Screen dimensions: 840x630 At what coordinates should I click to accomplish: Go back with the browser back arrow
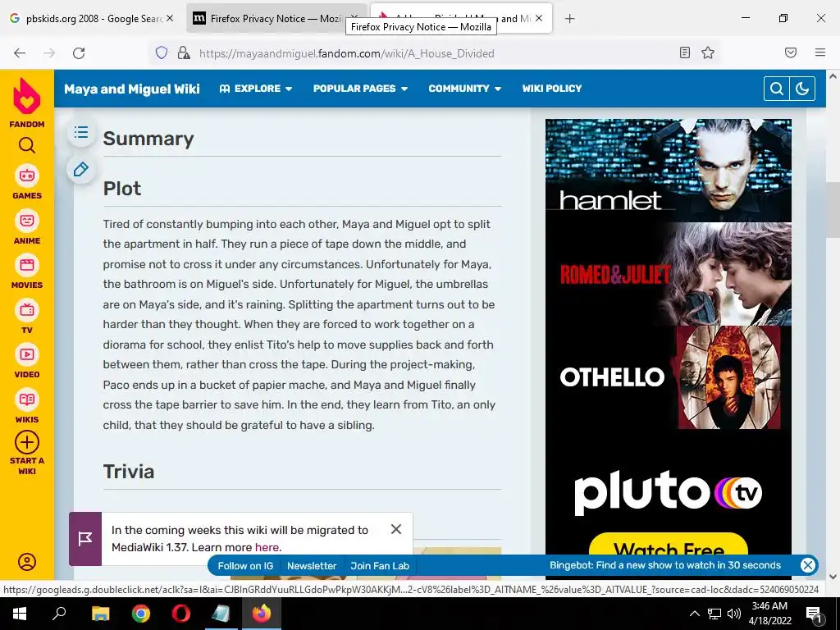[x=20, y=53]
